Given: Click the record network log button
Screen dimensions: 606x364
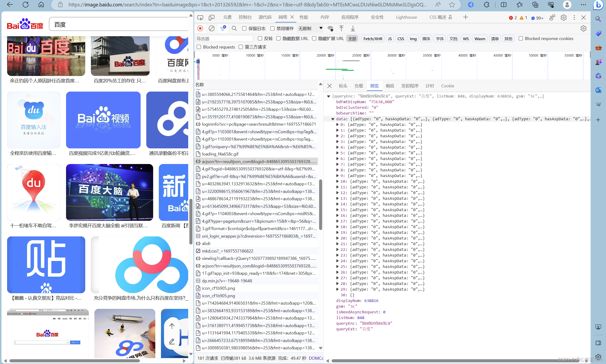Looking at the screenshot, I should [200, 28].
